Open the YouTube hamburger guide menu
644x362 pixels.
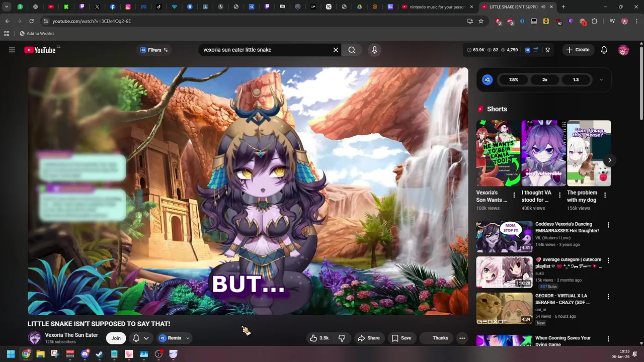click(x=12, y=50)
